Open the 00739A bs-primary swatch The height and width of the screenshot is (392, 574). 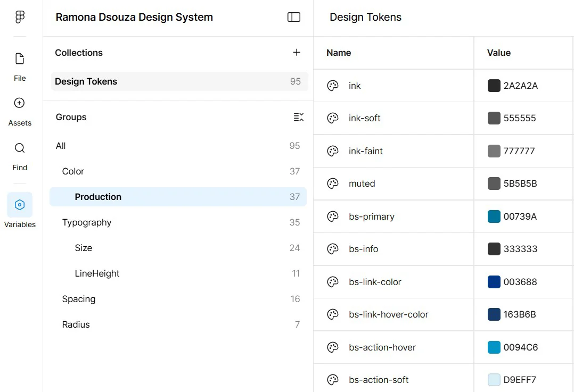tap(494, 216)
